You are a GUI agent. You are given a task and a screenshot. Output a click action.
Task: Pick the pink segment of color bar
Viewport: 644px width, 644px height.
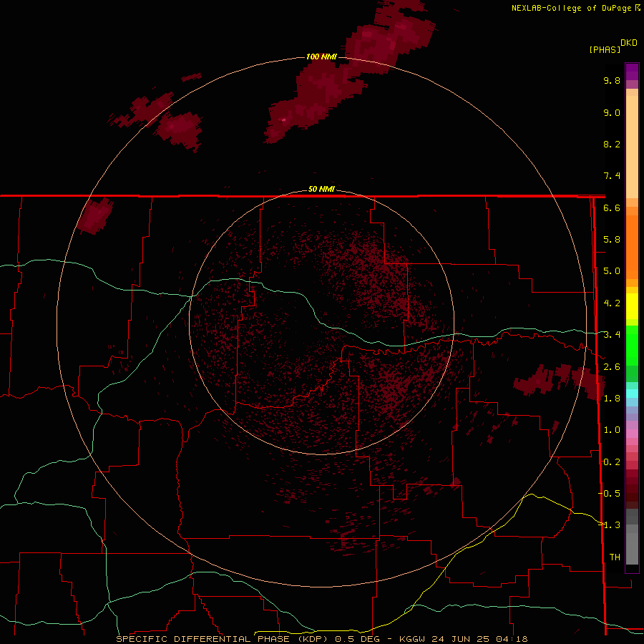(x=632, y=434)
